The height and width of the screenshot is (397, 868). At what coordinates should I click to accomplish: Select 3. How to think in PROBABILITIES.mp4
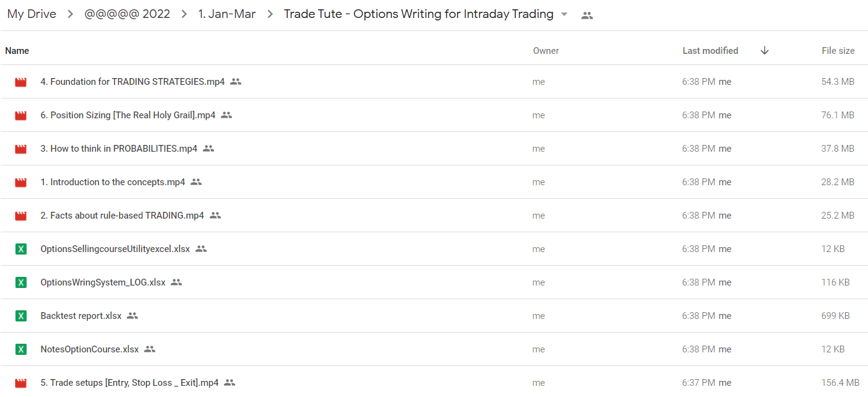click(434, 149)
